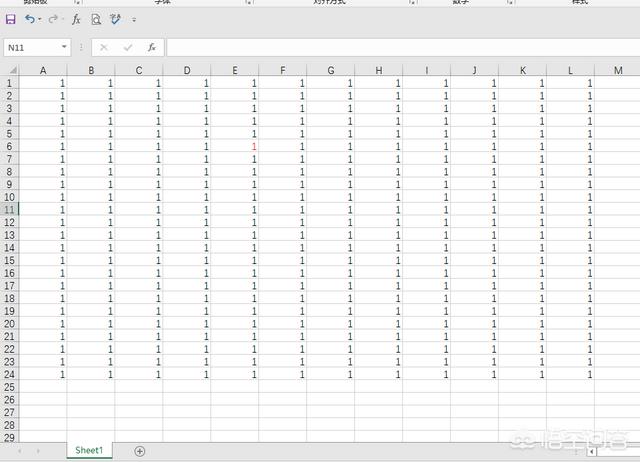Screen dimensions: 640x462
Task: Select highlighted row 11 header
Action: pyautogui.click(x=9, y=210)
